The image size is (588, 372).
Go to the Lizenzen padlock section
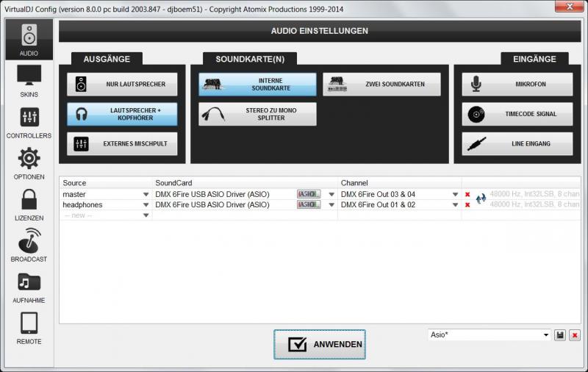pos(29,205)
